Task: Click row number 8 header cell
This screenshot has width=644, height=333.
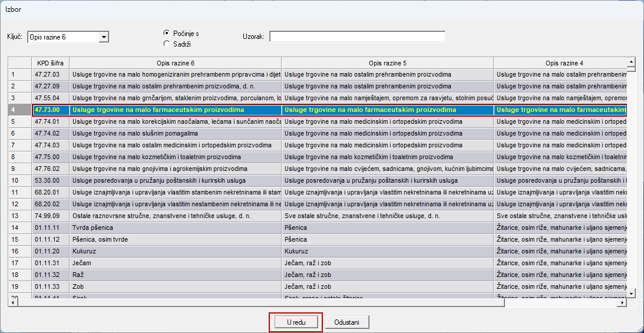Action: pyautogui.click(x=19, y=157)
